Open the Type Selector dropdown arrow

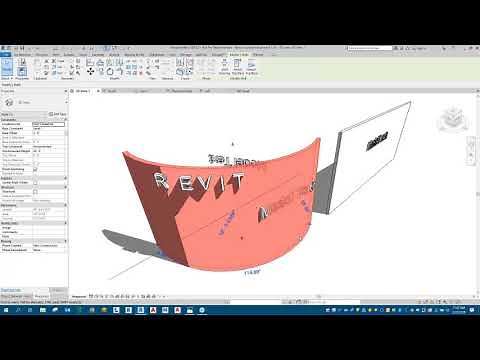click(x=66, y=102)
